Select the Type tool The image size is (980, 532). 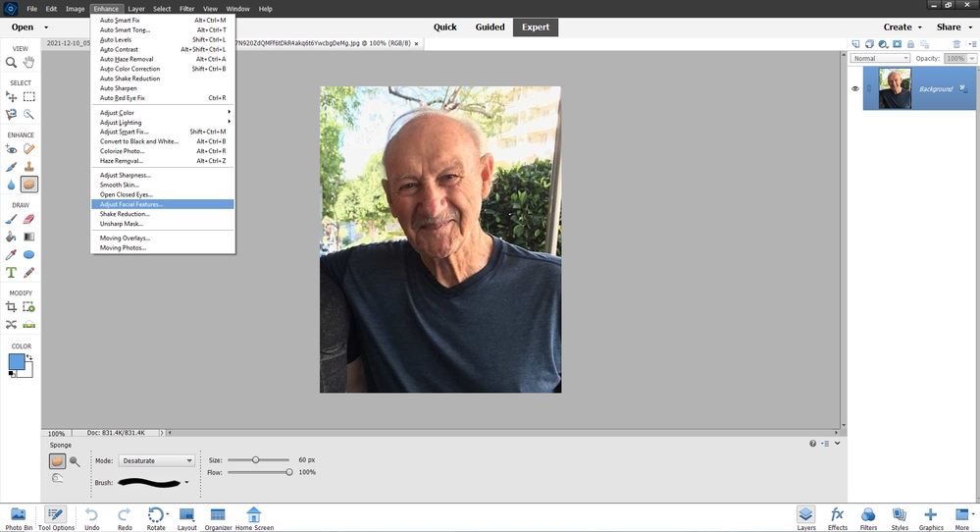coord(11,273)
